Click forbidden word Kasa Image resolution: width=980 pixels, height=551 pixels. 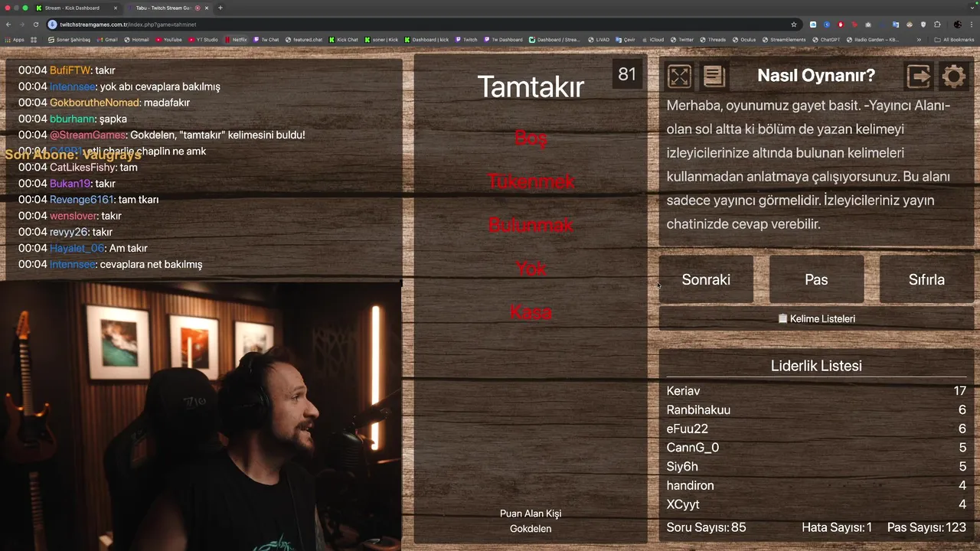click(x=531, y=312)
